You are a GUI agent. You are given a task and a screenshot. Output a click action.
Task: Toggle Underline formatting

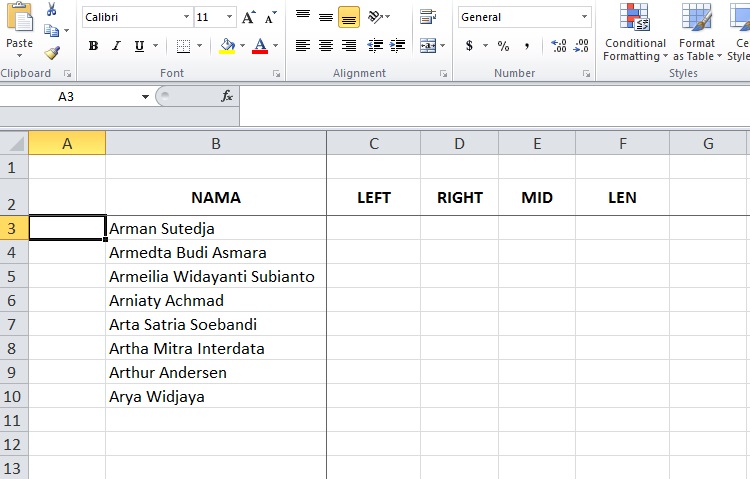139,46
